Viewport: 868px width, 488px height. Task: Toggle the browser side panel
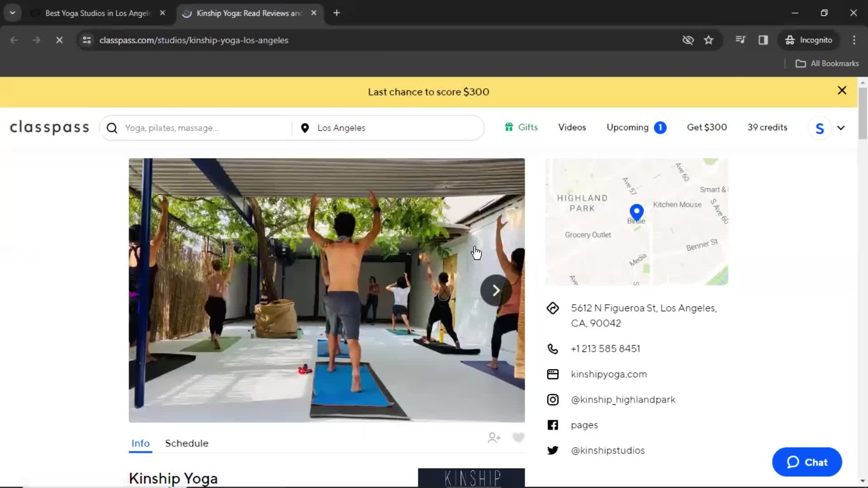coord(763,40)
